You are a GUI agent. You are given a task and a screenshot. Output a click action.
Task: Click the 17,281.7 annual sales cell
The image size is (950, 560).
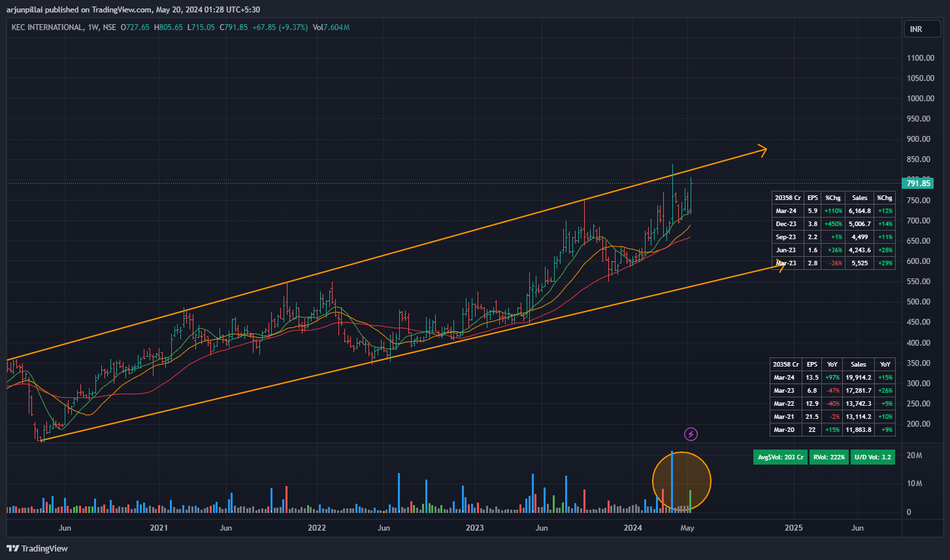coord(859,391)
